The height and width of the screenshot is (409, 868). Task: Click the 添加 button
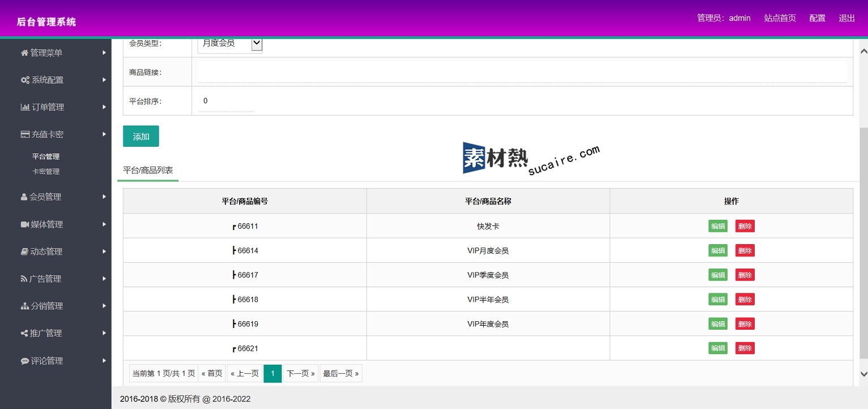point(141,137)
